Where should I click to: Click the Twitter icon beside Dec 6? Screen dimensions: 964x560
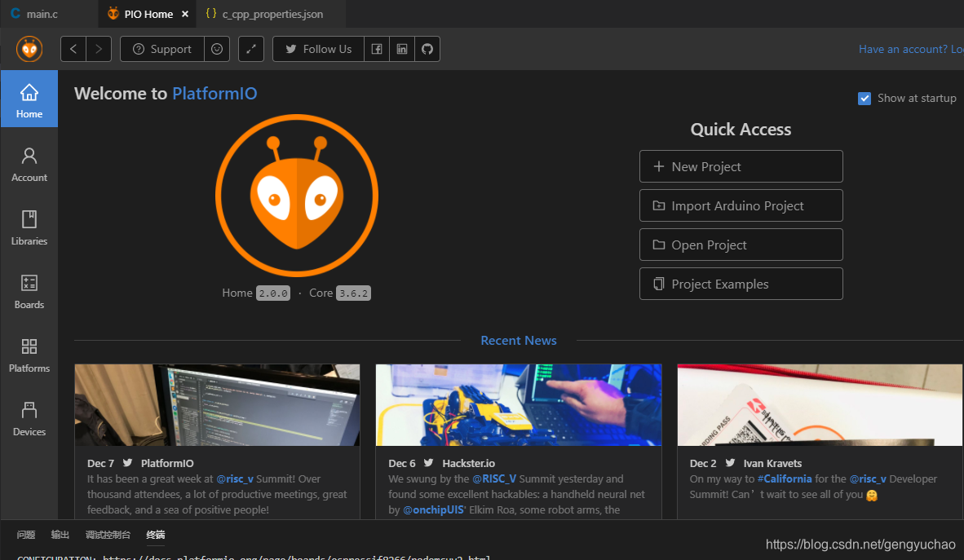(428, 463)
